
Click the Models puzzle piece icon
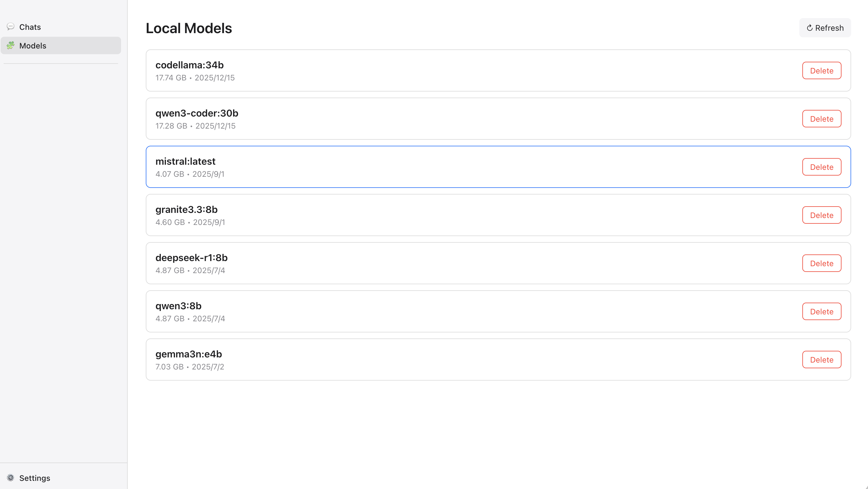tap(11, 45)
